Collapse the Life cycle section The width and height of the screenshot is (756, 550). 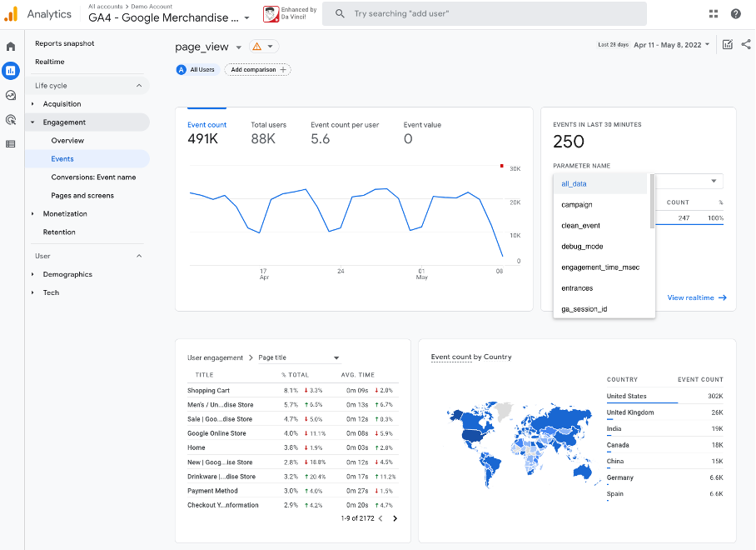click(x=137, y=85)
